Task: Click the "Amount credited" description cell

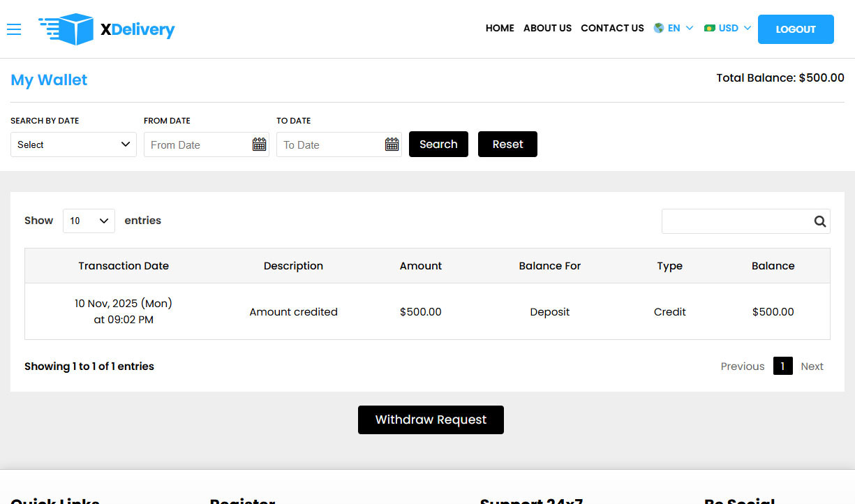Action: click(x=293, y=312)
